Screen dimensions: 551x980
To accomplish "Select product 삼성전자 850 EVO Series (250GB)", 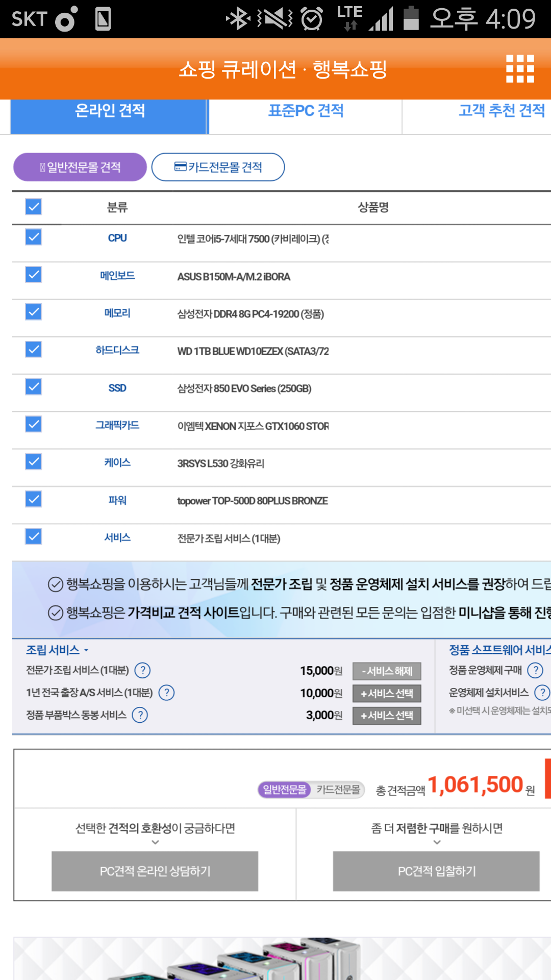I will pos(244,388).
